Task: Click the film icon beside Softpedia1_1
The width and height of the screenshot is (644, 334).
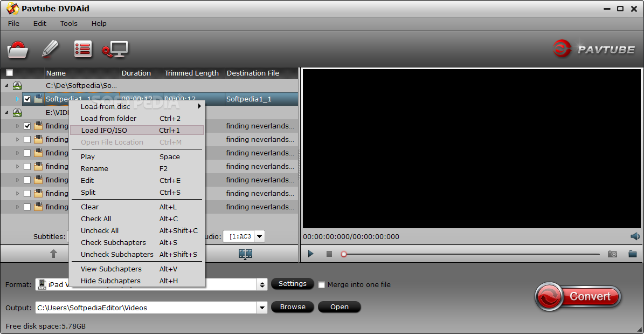Action: point(38,99)
